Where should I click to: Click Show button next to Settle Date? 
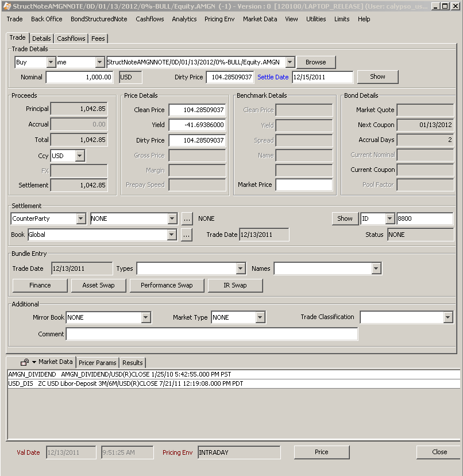pos(377,77)
